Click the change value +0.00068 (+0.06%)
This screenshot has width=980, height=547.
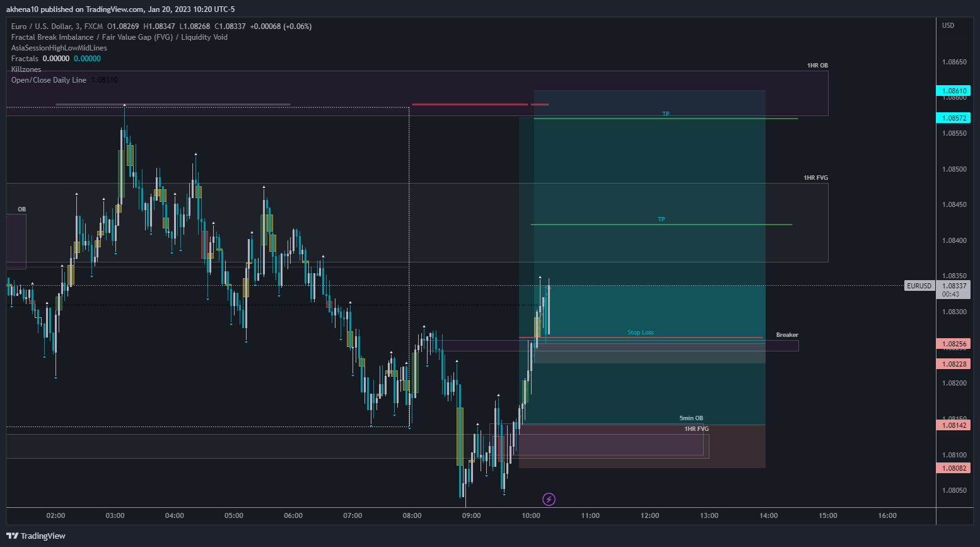(x=281, y=26)
